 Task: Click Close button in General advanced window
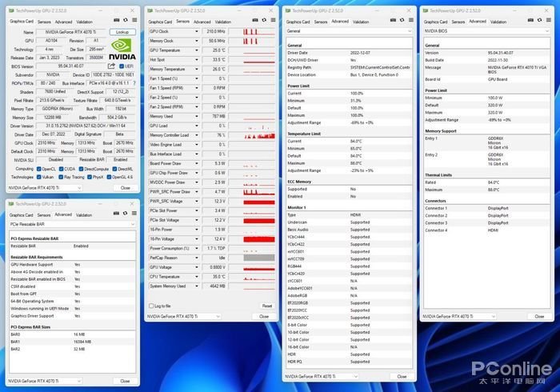pyautogui.click(x=402, y=376)
